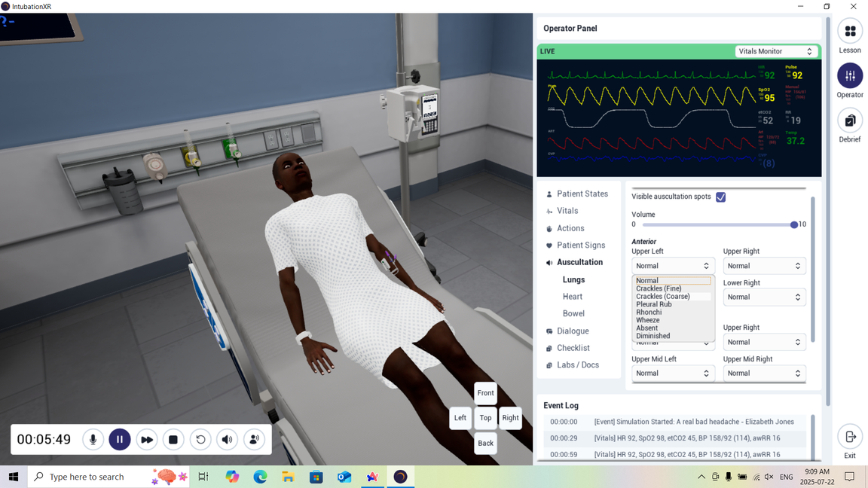The height and width of the screenshot is (488, 868).
Task: Select Heart under Auscultation
Action: coord(573,297)
